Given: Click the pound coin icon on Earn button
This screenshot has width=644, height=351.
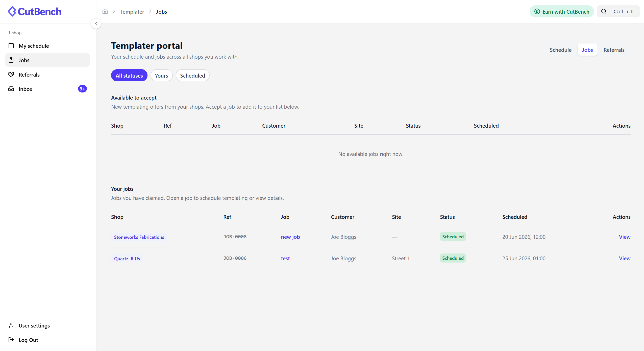Looking at the screenshot, I should (x=537, y=12).
